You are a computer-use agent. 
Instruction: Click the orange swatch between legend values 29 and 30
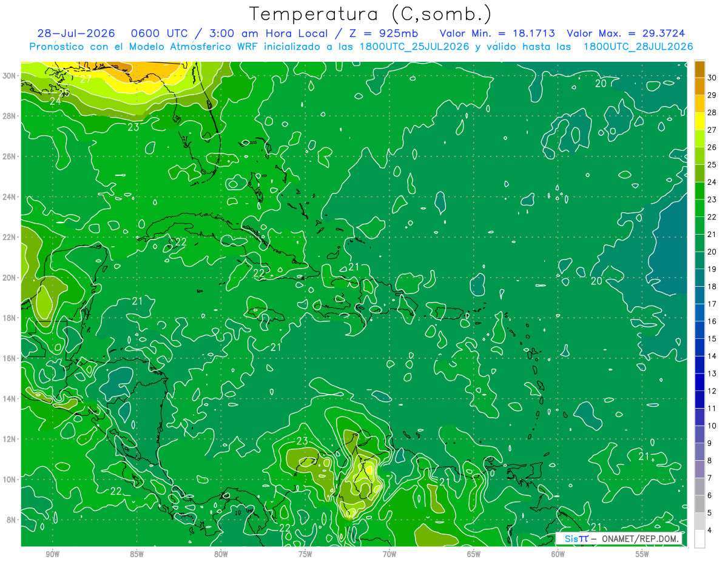[699, 86]
